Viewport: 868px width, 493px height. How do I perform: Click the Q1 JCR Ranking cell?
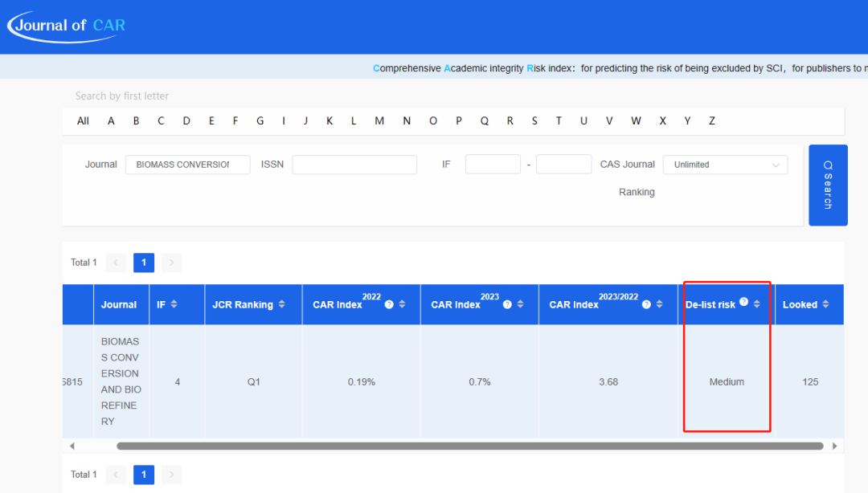[x=253, y=381]
